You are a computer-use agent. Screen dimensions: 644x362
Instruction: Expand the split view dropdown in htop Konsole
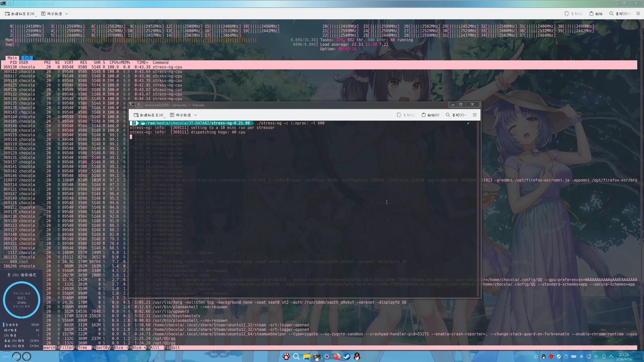(x=67, y=14)
